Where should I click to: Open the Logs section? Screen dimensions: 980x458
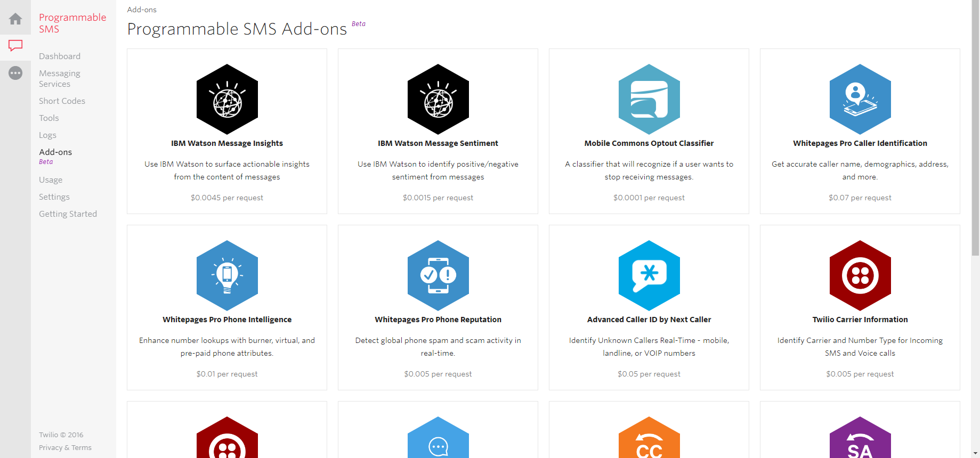coord(47,135)
